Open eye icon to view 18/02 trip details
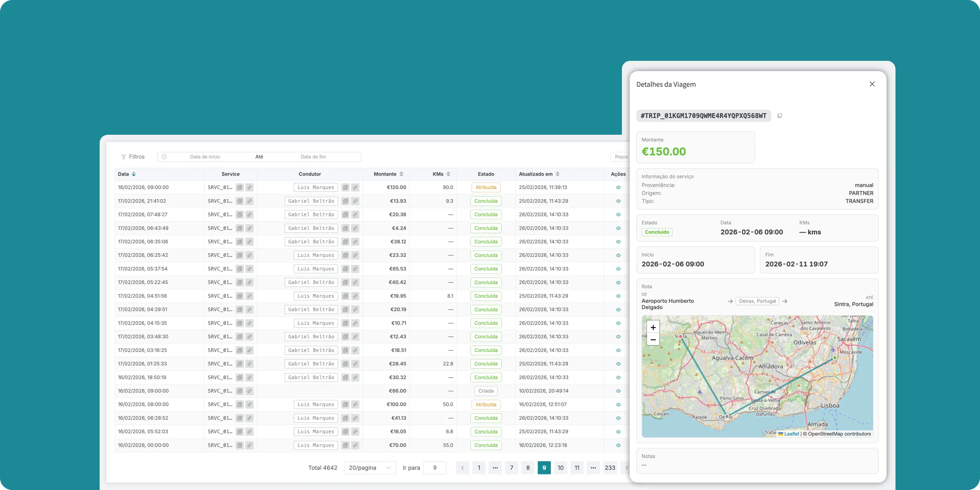Screen dimensions: 980x490 coord(618,187)
